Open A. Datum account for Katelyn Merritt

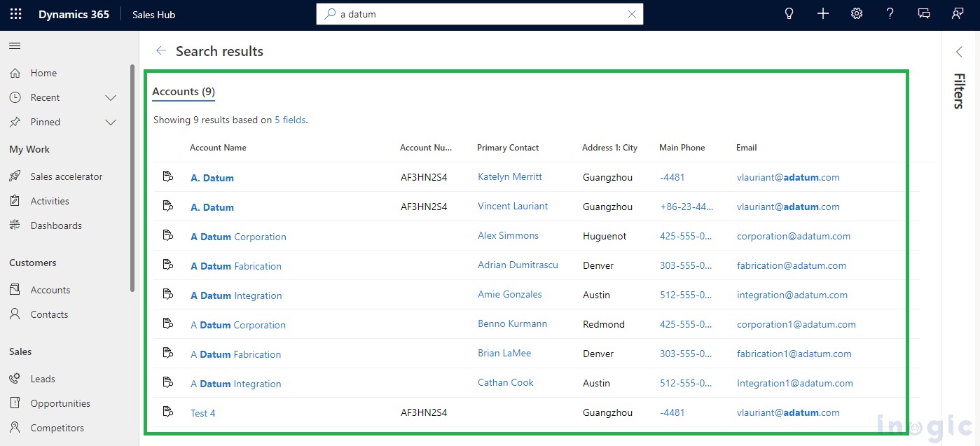212,178
